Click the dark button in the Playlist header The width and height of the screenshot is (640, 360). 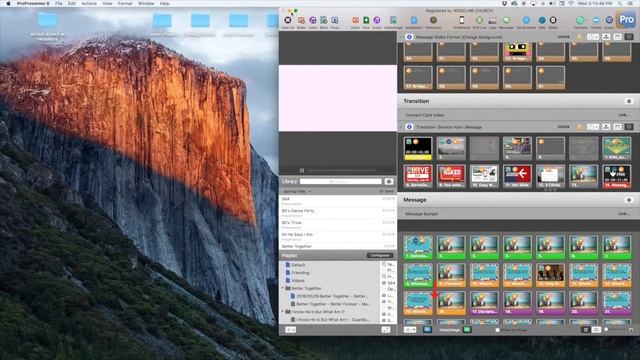tap(380, 256)
